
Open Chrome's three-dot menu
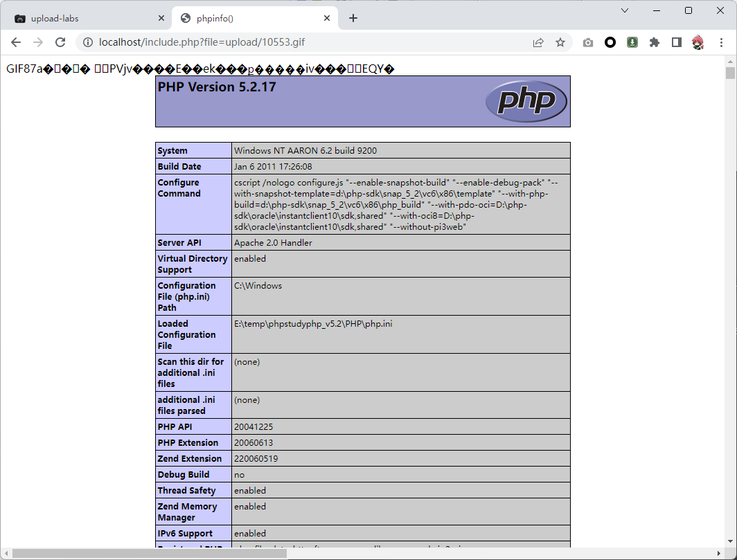pos(720,42)
